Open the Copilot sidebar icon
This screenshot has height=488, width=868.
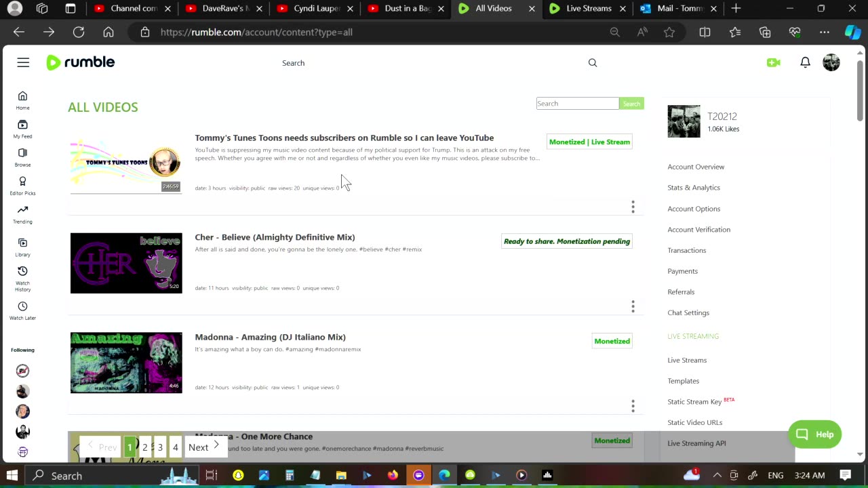click(x=852, y=32)
